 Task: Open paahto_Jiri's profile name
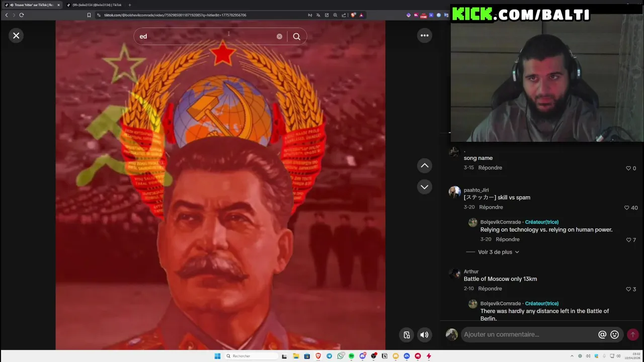476,190
